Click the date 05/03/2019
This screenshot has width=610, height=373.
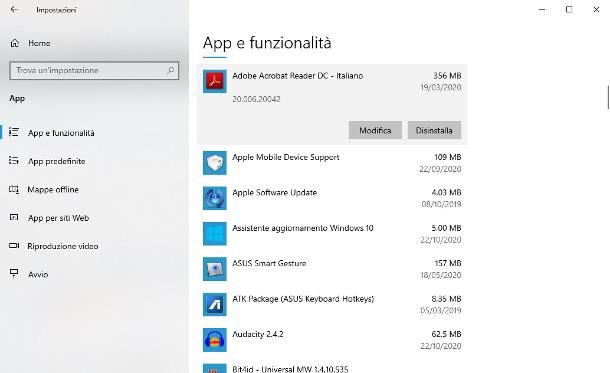[x=441, y=310]
